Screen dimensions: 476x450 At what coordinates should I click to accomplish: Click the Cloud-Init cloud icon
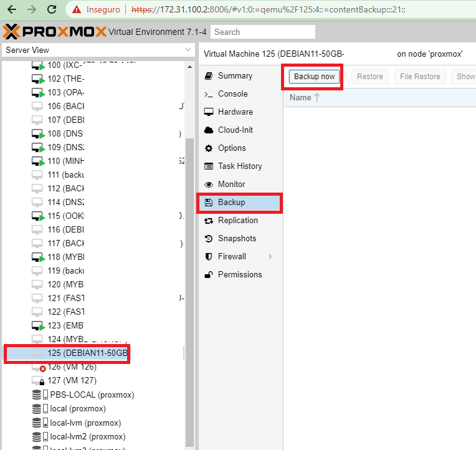click(209, 130)
